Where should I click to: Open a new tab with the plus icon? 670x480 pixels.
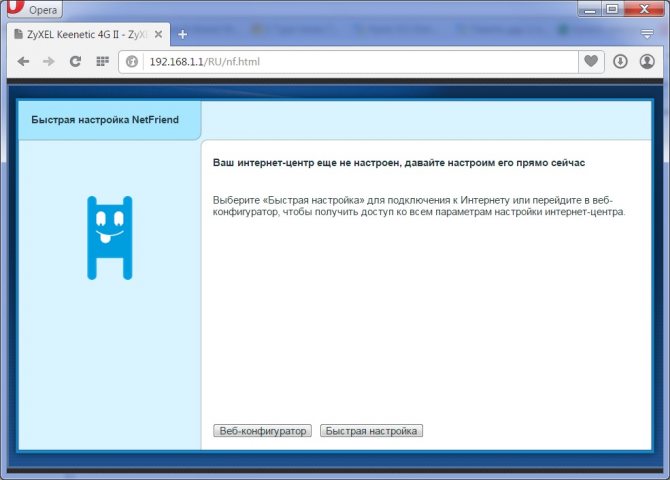[182, 35]
